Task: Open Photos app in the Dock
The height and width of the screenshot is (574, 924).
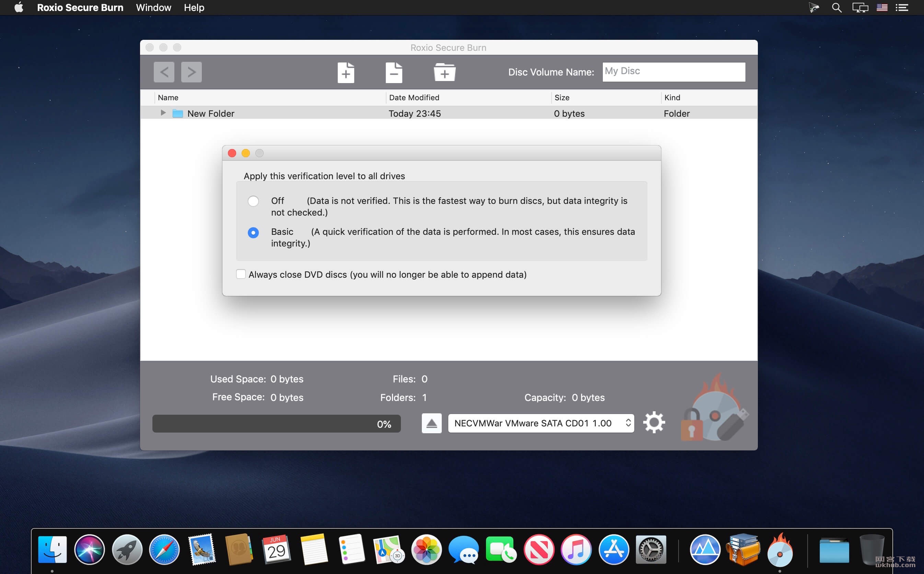Action: 427,550
